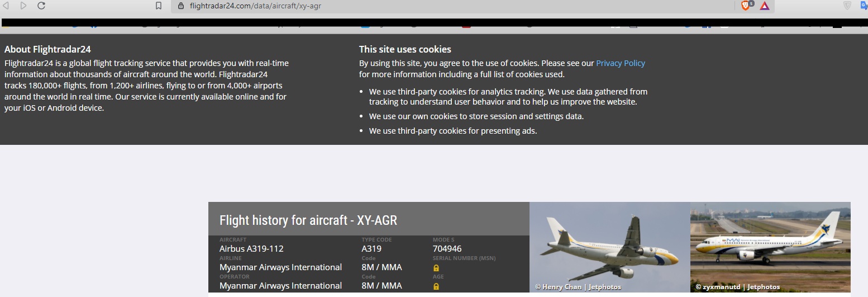This screenshot has width=868, height=297.
Task: Bookmark this page with the bookmark icon
Action: [159, 6]
